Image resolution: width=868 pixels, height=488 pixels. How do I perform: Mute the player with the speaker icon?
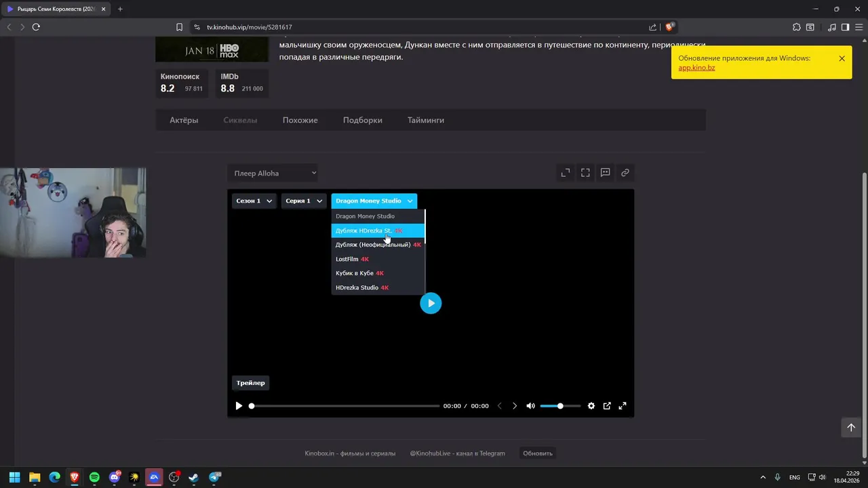pyautogui.click(x=530, y=406)
